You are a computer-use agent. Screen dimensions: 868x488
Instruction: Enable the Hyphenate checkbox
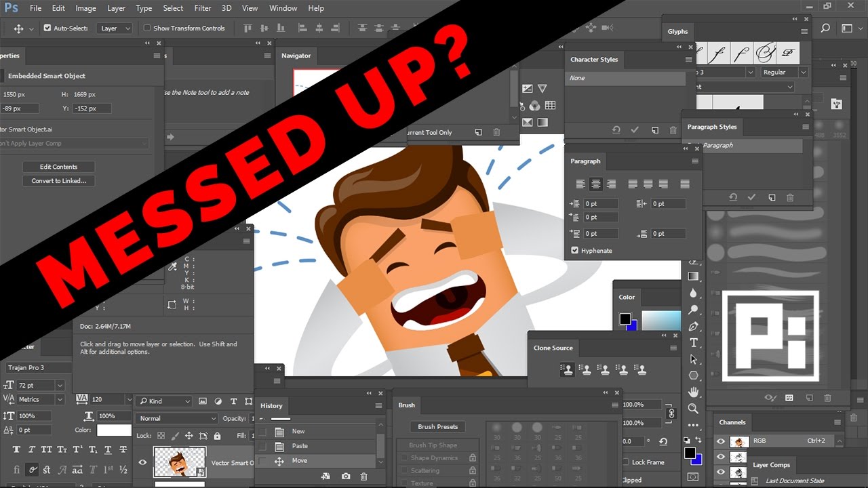tap(575, 250)
